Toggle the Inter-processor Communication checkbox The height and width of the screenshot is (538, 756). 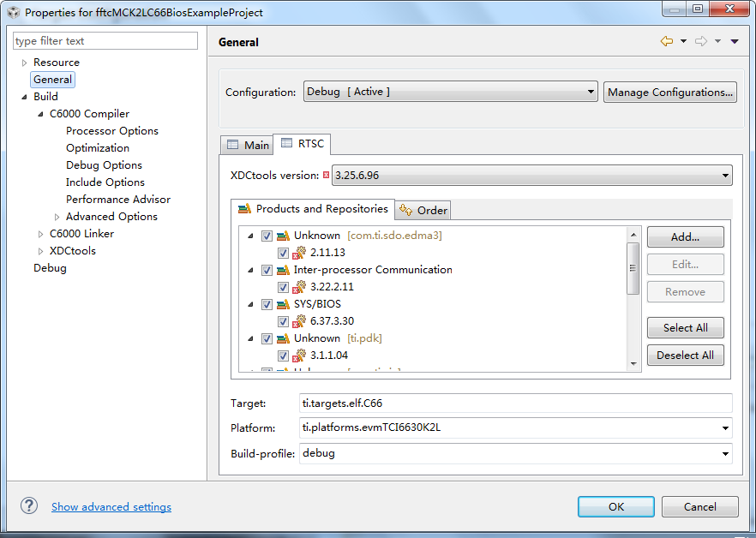267,270
